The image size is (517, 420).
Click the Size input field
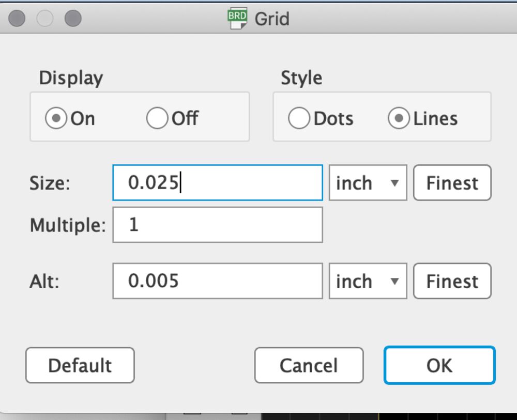pos(217,183)
